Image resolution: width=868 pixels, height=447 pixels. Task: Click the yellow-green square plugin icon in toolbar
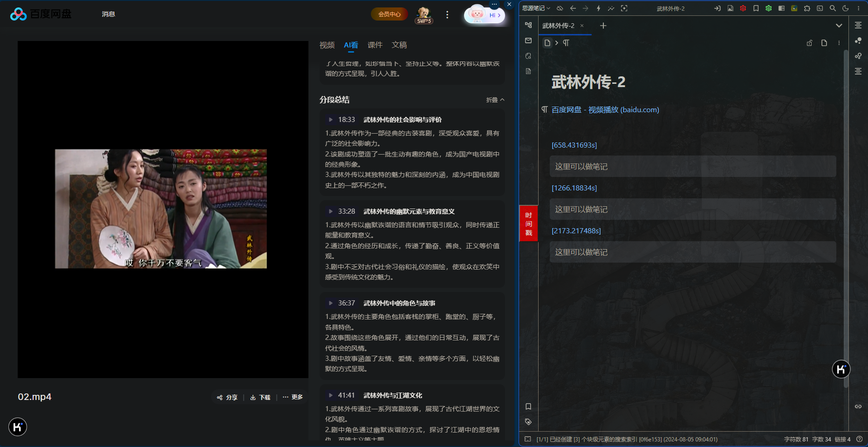point(794,8)
